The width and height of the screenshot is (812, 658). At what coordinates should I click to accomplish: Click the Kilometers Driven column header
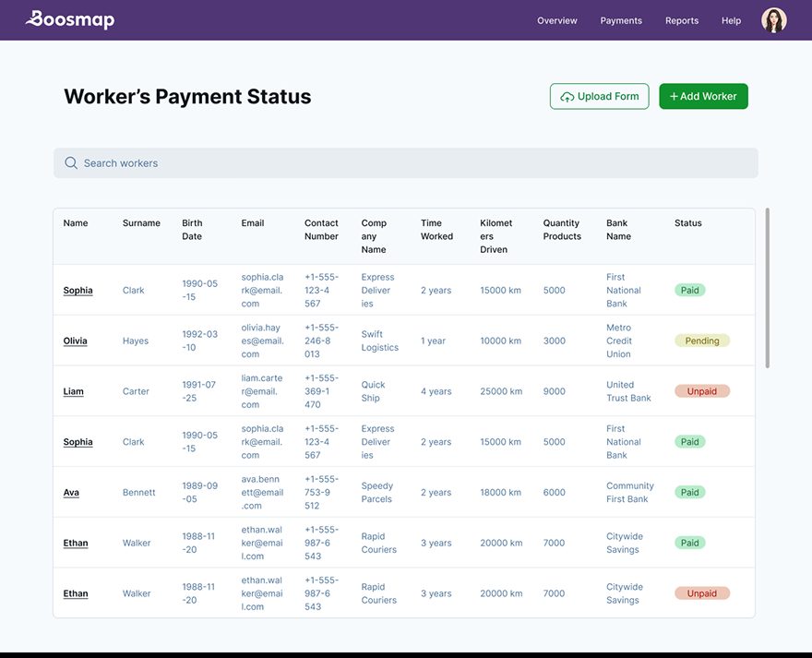click(496, 236)
